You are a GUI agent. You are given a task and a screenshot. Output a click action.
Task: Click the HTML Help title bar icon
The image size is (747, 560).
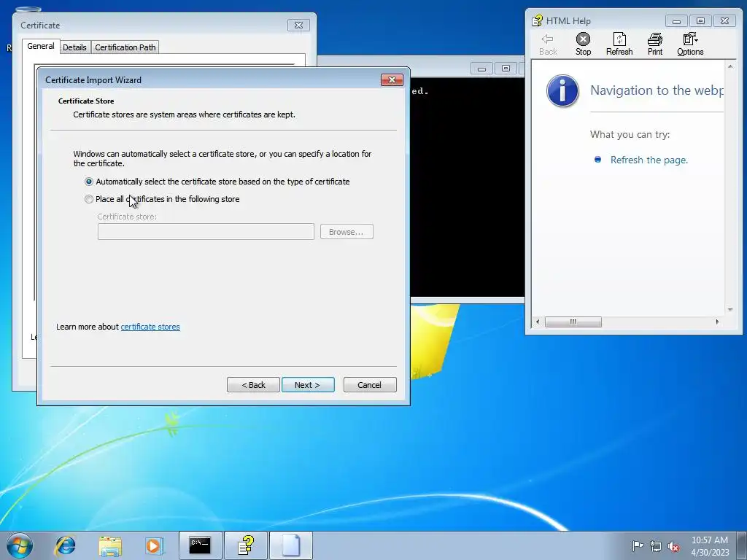(538, 20)
